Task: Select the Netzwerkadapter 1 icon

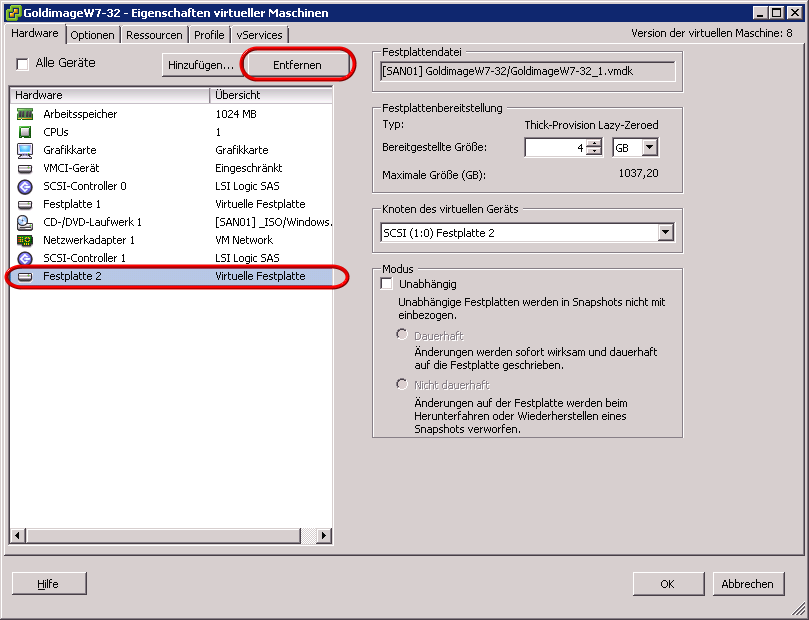Action: pyautogui.click(x=25, y=240)
